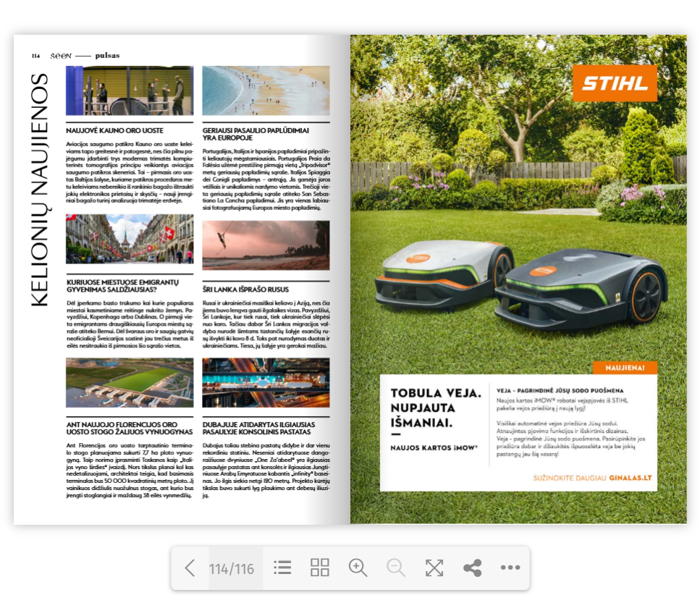This screenshot has width=700, height=595.
Task: Open the GINALAS.LT link in the ad
Action: coord(630,478)
